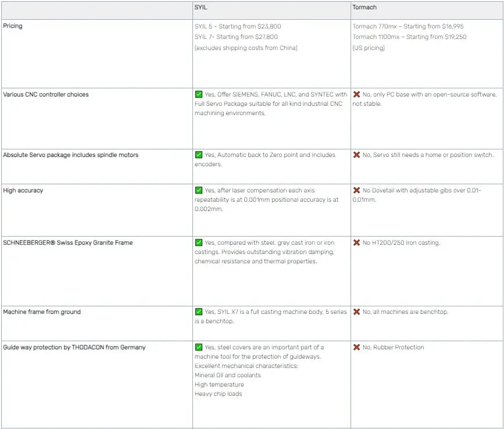Click the 'Heavy chip loads' line of text
504x429 pixels.
point(218,394)
